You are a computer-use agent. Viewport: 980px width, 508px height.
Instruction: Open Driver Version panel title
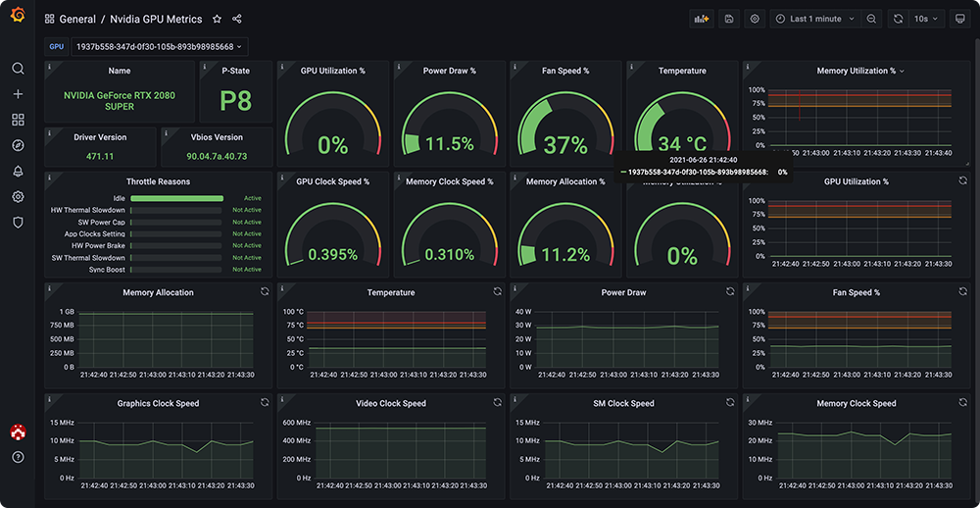click(x=100, y=137)
